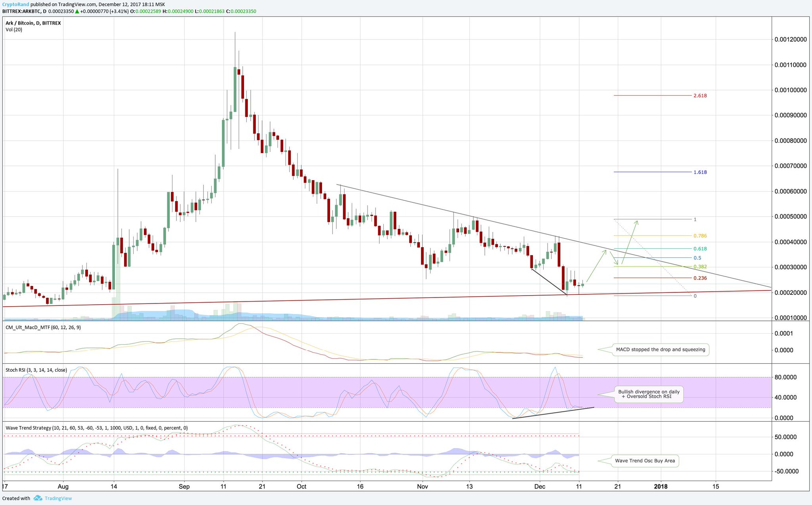812x505 pixels.
Task: Click the 0.00100000 price axis label
Action: point(790,90)
